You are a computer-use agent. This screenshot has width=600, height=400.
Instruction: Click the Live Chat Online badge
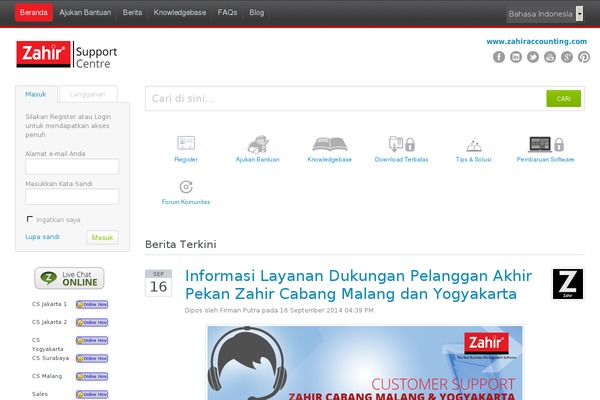(69, 278)
